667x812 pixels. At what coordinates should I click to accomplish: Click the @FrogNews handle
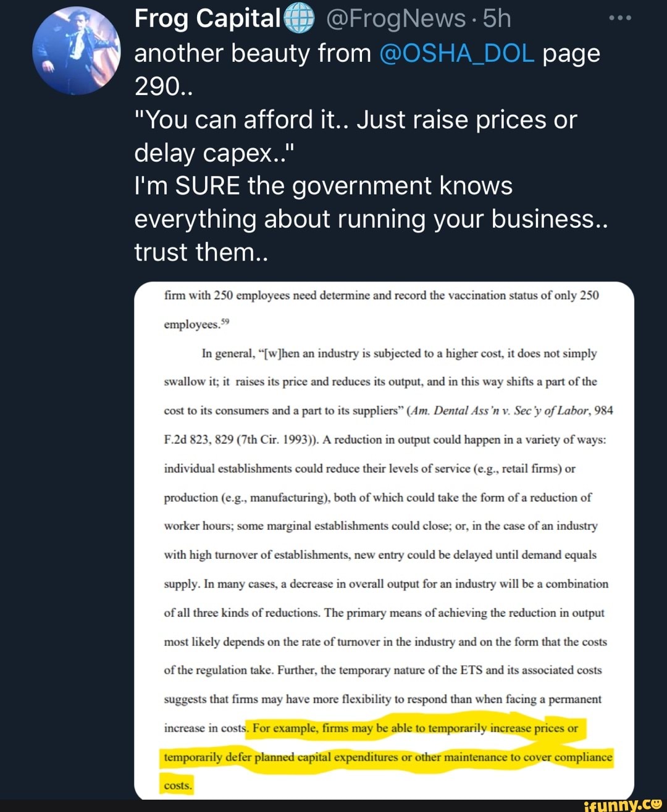pos(395,19)
